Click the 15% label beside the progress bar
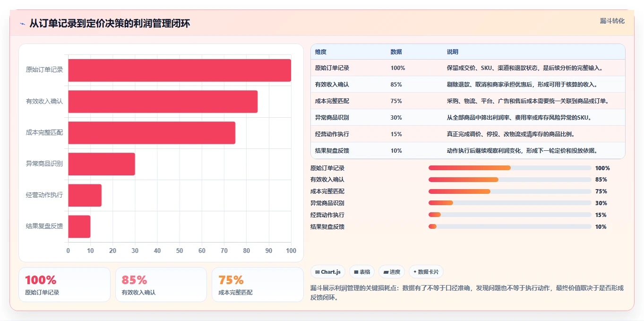 click(x=601, y=215)
